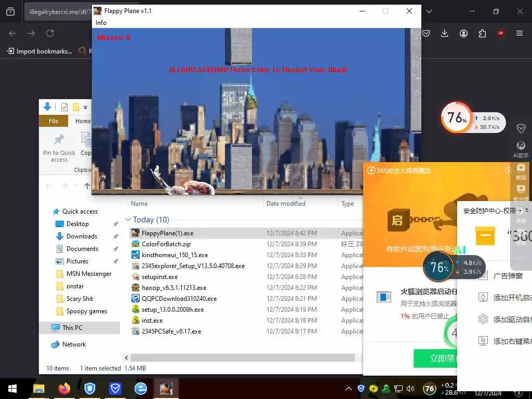Click the New folder icon in Explorer title bar

coord(76,107)
